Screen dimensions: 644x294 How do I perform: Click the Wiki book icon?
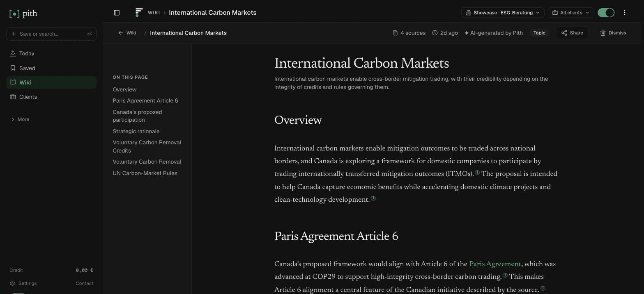click(x=13, y=82)
